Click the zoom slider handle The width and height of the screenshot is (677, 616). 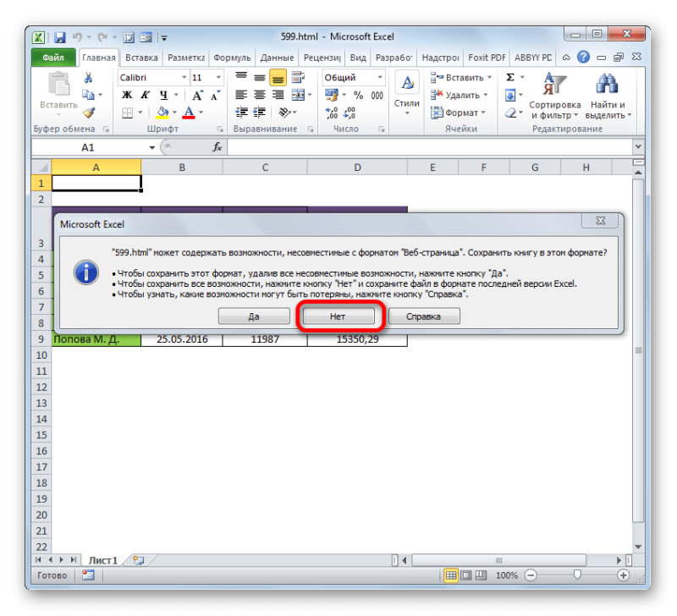577,575
